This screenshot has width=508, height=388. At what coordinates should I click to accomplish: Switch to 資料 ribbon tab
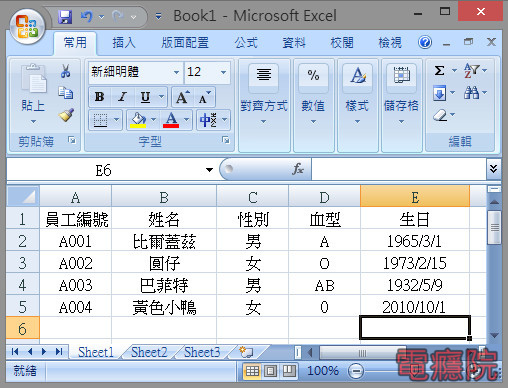click(294, 43)
